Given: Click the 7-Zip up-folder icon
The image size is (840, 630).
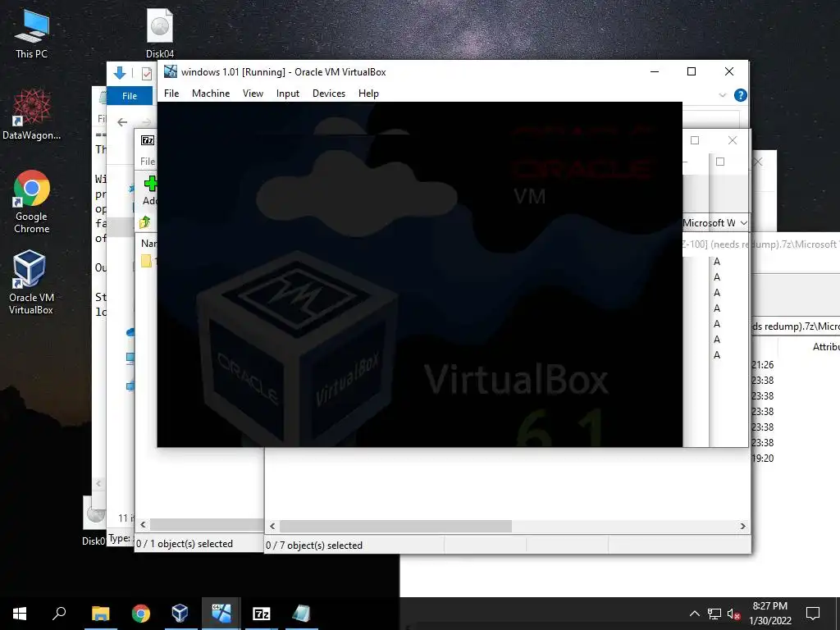Looking at the screenshot, I should pyautogui.click(x=145, y=221).
